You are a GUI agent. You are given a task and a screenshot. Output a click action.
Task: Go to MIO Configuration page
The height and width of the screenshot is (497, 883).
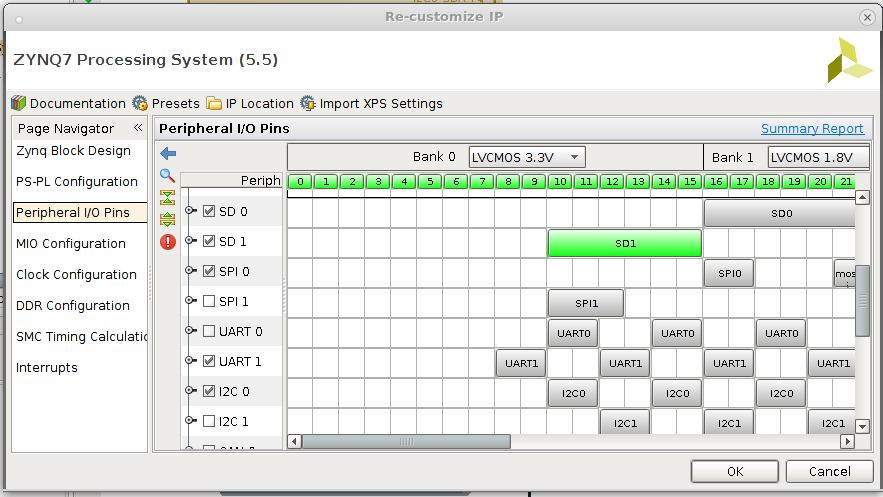(71, 244)
